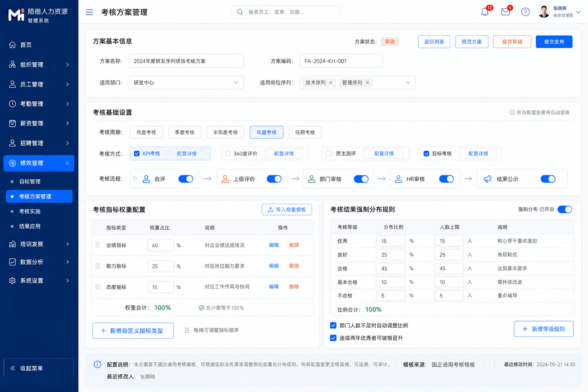The width and height of the screenshot is (588, 392).
Task: Click the 系统设置 gear icon
Action: point(12,281)
